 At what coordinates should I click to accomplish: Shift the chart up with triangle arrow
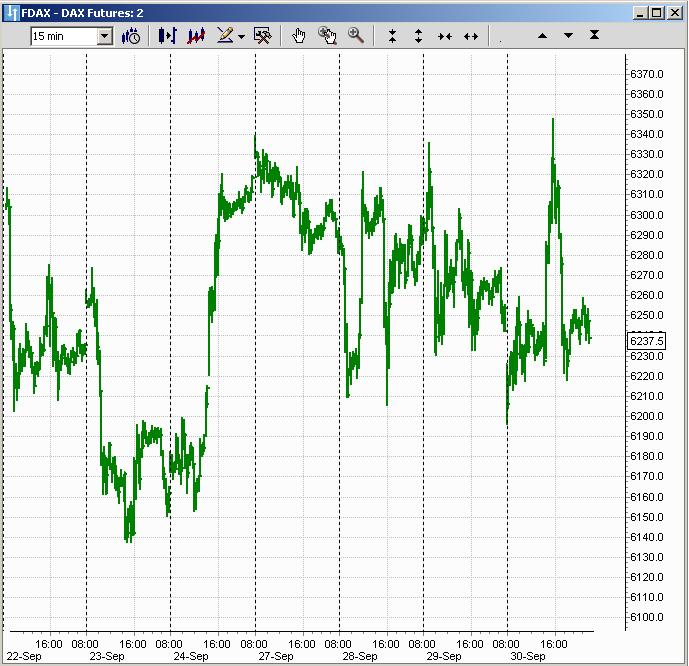click(542, 36)
